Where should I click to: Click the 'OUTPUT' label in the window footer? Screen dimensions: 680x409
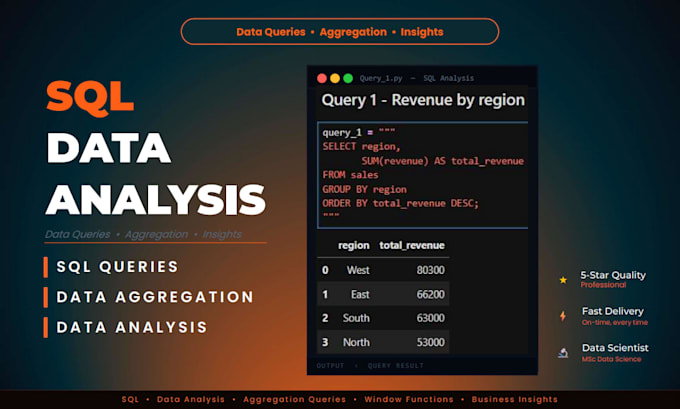[330, 366]
